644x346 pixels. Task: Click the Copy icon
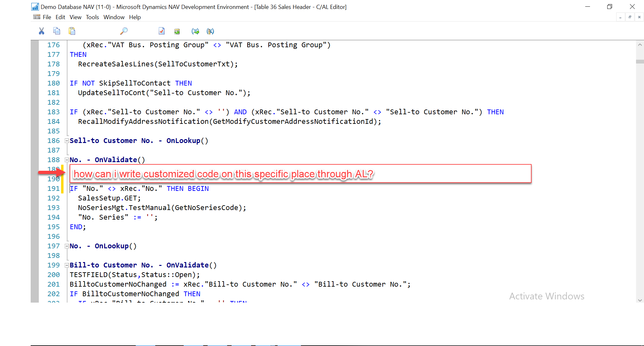point(57,31)
